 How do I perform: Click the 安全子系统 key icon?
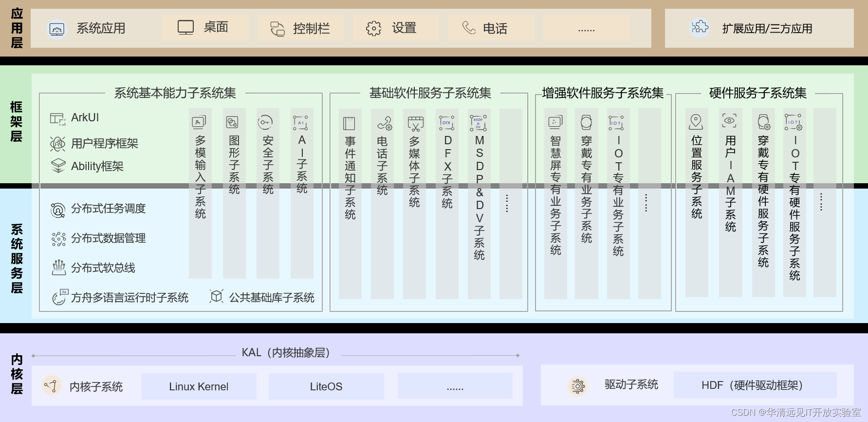[265, 122]
